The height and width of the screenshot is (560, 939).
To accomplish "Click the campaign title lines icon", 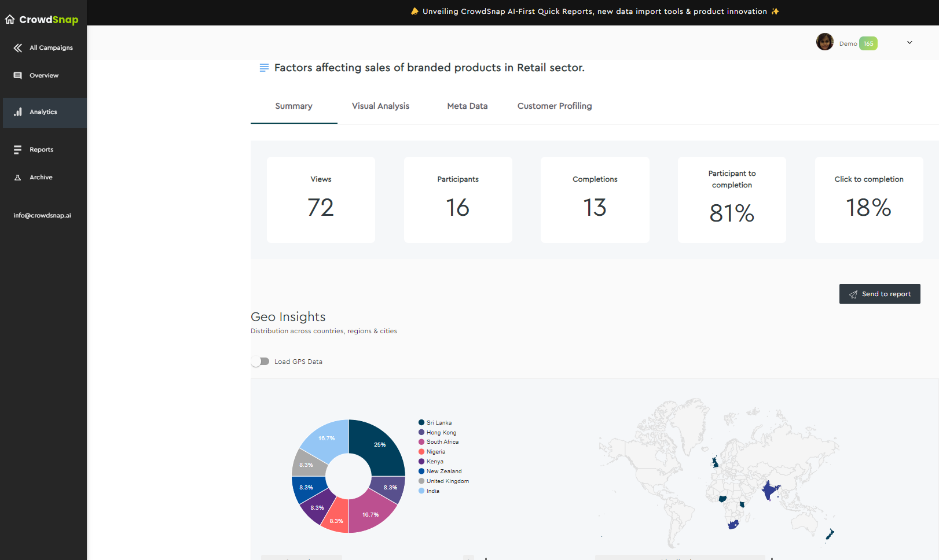I will point(264,68).
